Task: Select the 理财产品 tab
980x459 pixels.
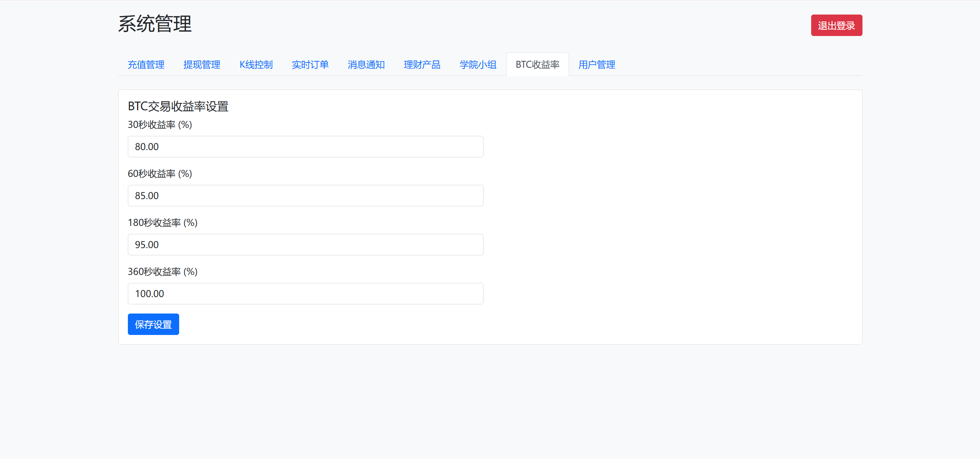Action: 422,65
